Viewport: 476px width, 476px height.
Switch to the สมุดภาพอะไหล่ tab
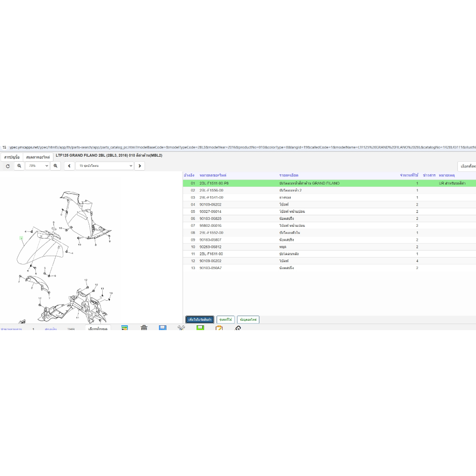[38, 157]
